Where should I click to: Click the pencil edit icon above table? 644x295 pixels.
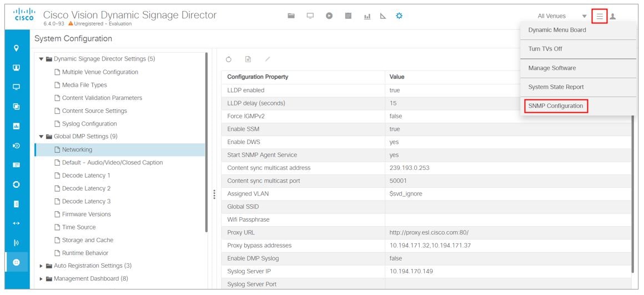[268, 59]
